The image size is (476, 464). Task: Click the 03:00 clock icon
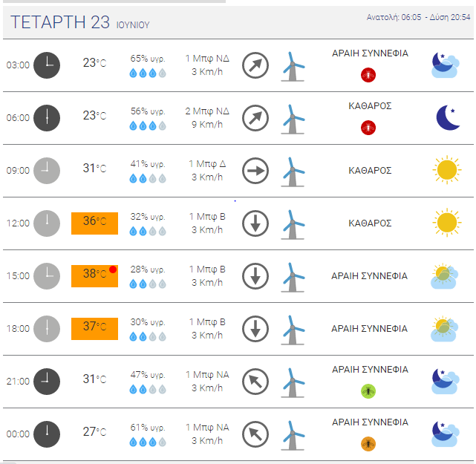click(x=47, y=65)
